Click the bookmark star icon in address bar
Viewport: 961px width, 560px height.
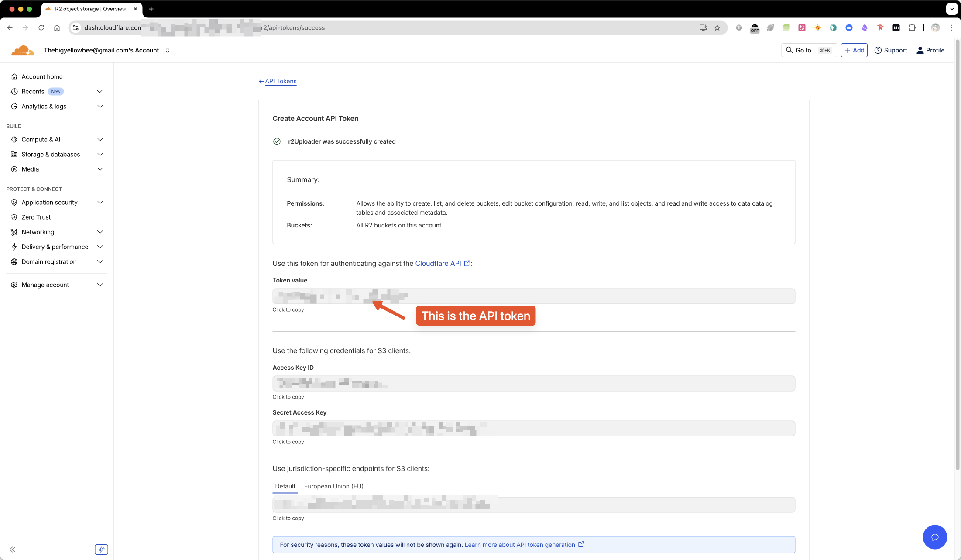pyautogui.click(x=717, y=28)
